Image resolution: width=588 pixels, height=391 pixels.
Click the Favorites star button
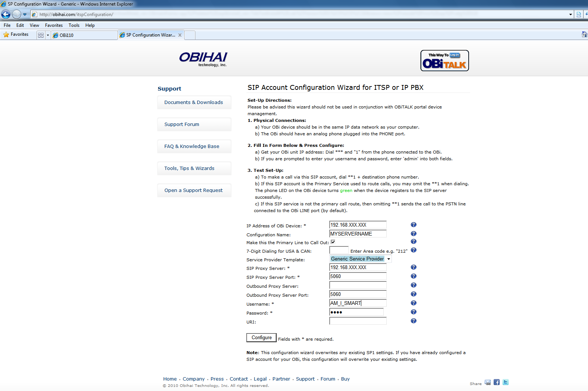click(x=16, y=35)
